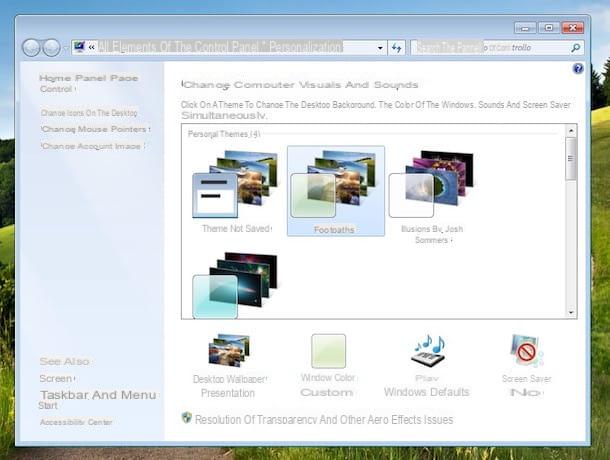Close the Personalization window
610x460 pixels.
(573, 28)
